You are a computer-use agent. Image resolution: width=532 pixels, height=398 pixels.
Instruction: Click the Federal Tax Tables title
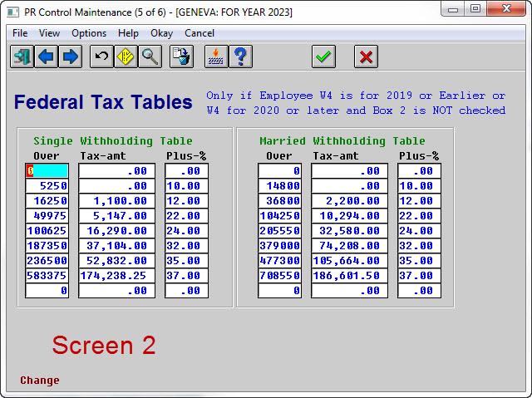point(103,102)
